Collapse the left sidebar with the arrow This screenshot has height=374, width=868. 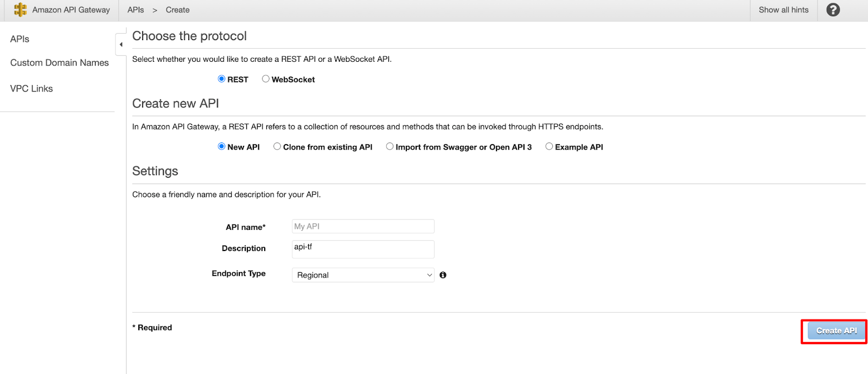(121, 44)
